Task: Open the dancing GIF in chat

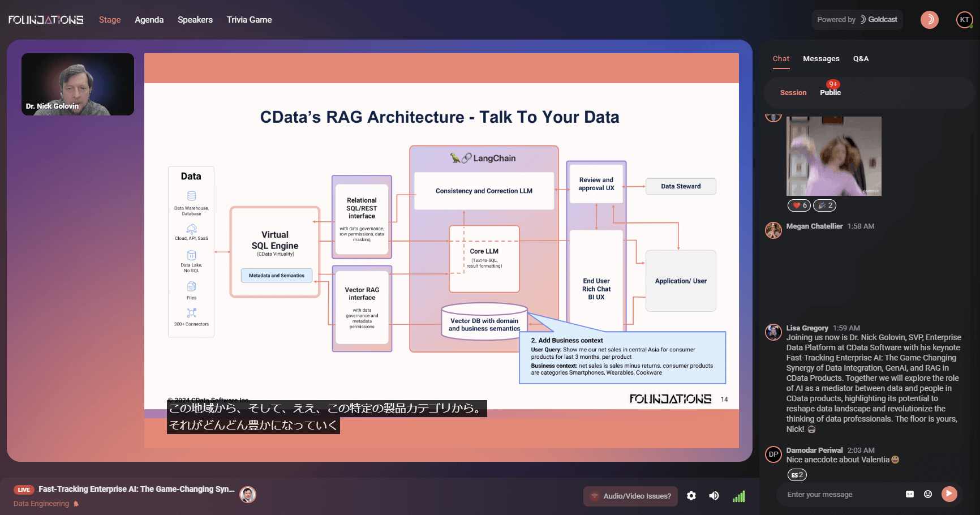Action: pos(834,156)
